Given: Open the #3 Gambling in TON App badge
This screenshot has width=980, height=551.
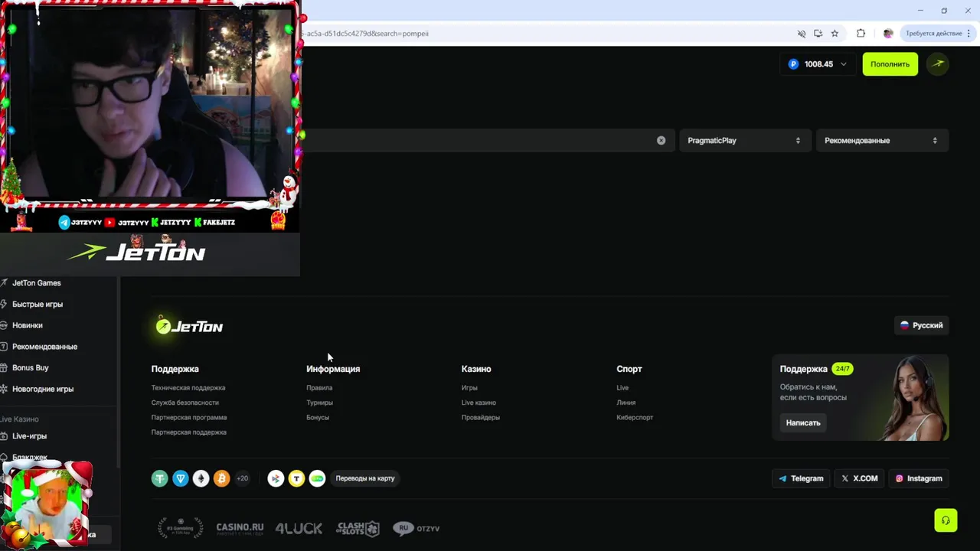Looking at the screenshot, I should [x=180, y=528].
